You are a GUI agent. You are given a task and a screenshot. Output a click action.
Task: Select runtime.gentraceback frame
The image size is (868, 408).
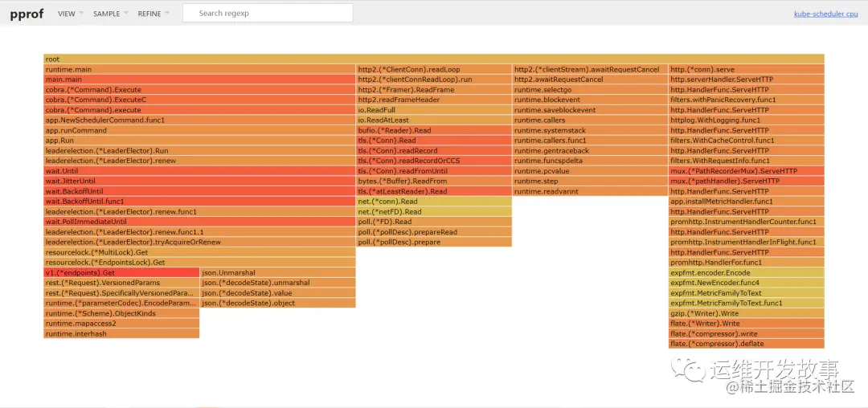tap(590, 151)
